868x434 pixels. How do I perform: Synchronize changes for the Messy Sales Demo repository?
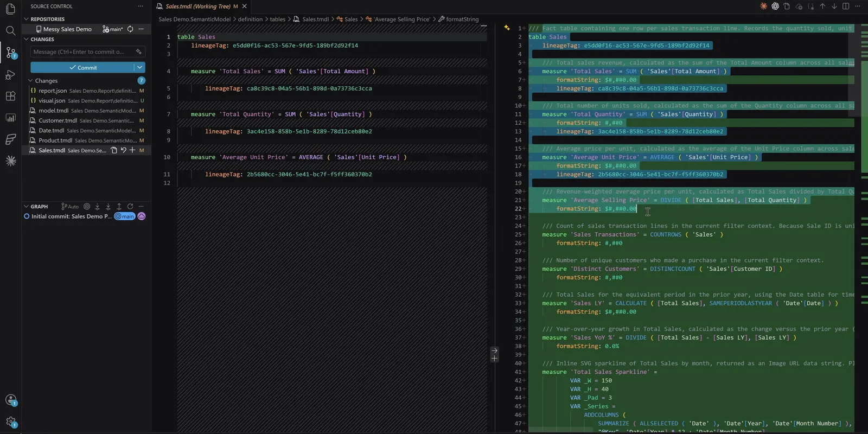coord(130,29)
